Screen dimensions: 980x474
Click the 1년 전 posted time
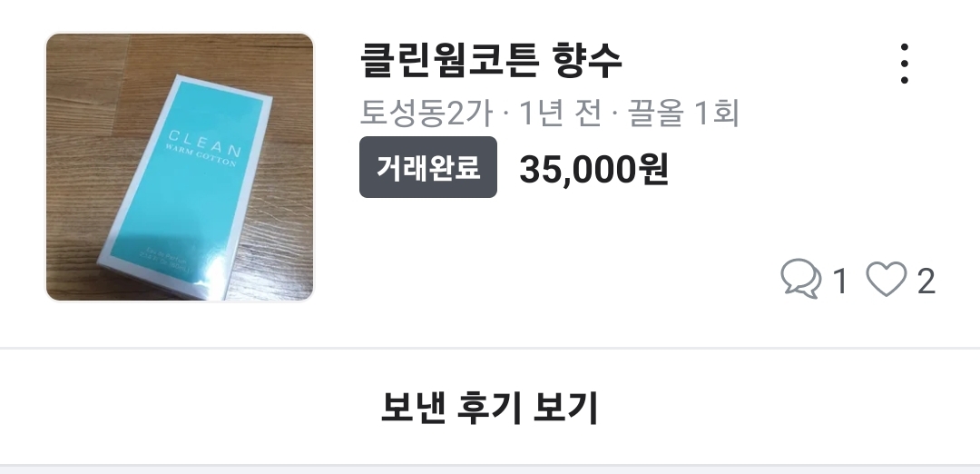pos(560,114)
